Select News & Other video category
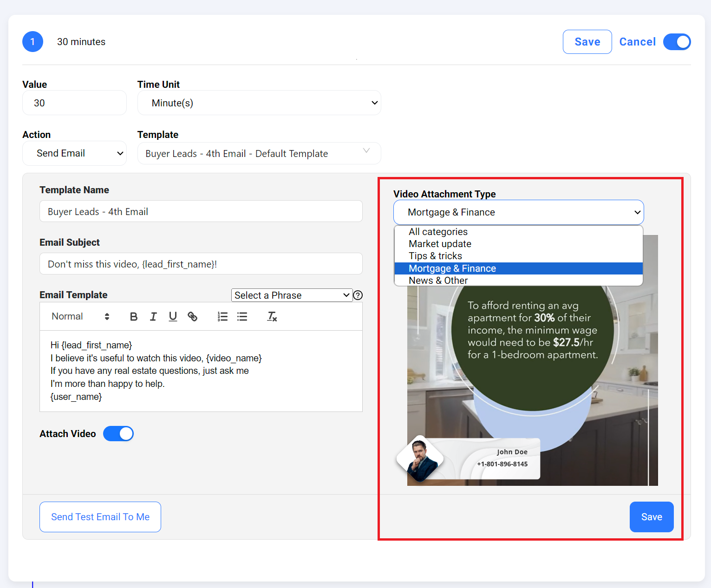 (x=438, y=281)
